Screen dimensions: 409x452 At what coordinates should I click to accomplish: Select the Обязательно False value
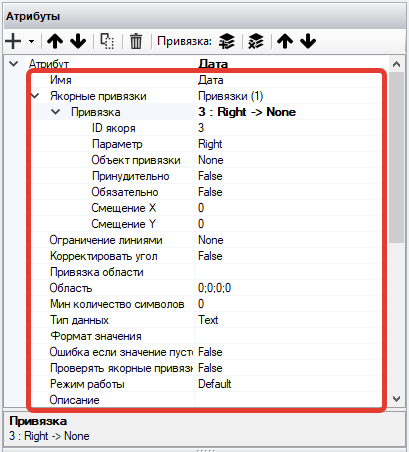pos(210,192)
